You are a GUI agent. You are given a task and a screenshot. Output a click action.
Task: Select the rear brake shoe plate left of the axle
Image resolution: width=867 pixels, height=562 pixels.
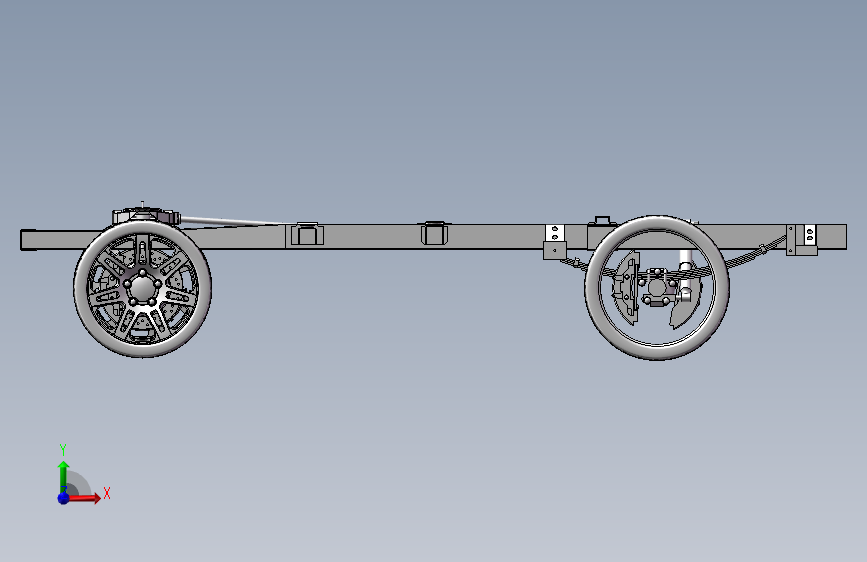pyautogui.click(x=626, y=288)
